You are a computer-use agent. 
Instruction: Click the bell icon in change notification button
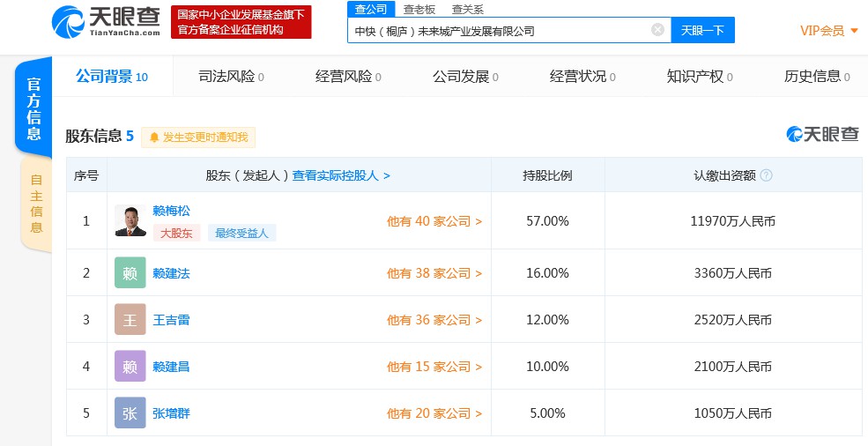coord(154,138)
